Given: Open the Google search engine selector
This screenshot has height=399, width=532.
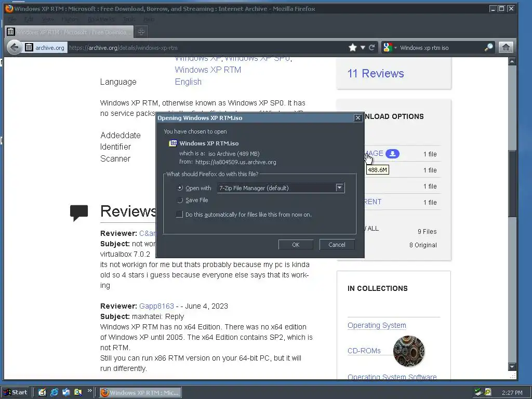Looking at the screenshot, I should click(x=389, y=47).
